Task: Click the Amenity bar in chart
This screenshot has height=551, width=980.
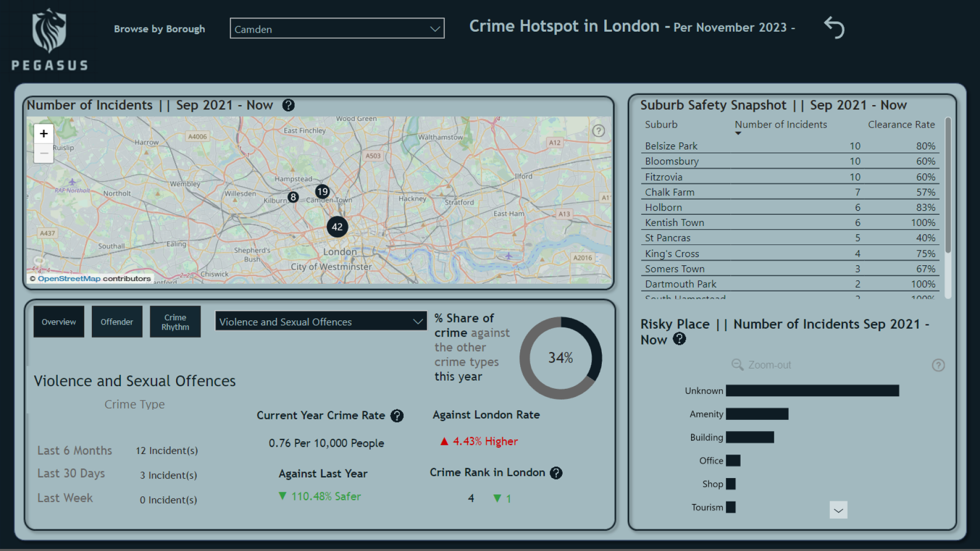Action: click(x=757, y=414)
